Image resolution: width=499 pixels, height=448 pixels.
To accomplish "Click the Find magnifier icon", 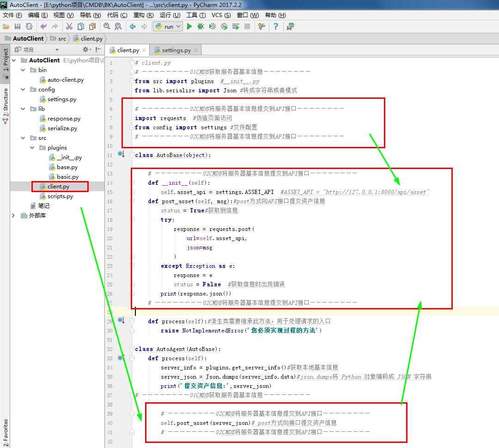I will tap(107, 27).
